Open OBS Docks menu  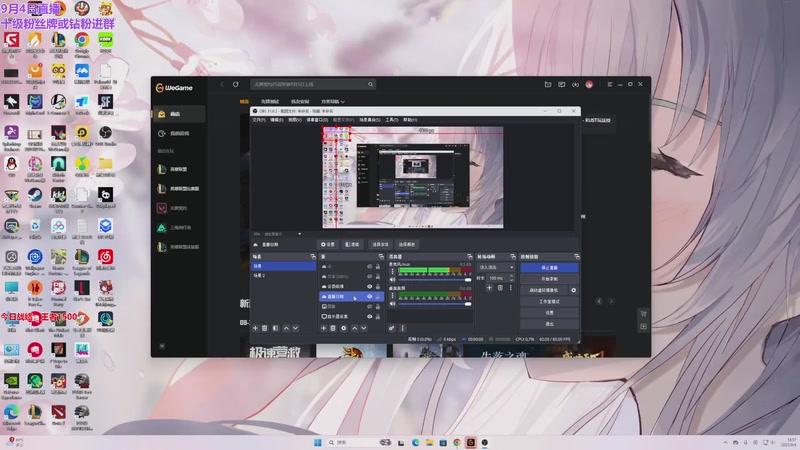317,120
